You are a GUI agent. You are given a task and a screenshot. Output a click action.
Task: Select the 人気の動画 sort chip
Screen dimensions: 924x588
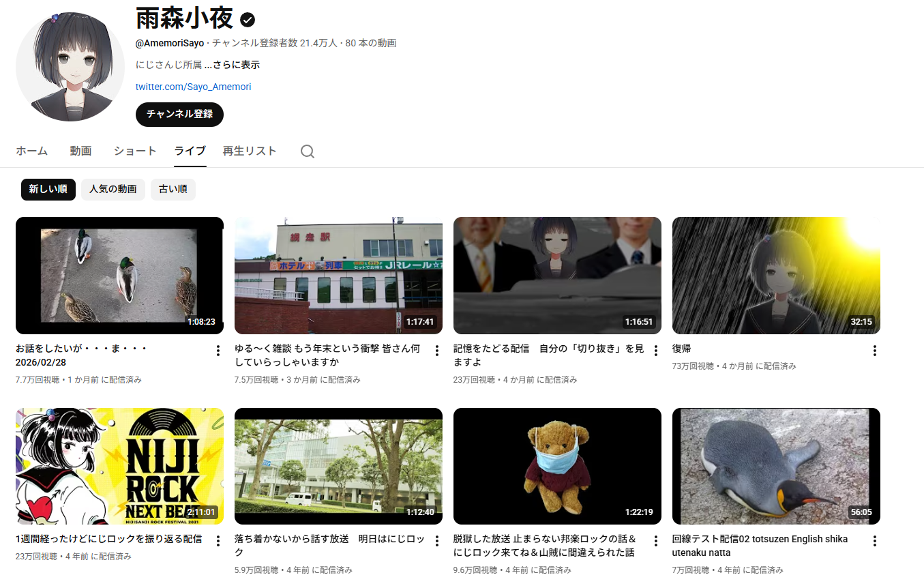113,189
